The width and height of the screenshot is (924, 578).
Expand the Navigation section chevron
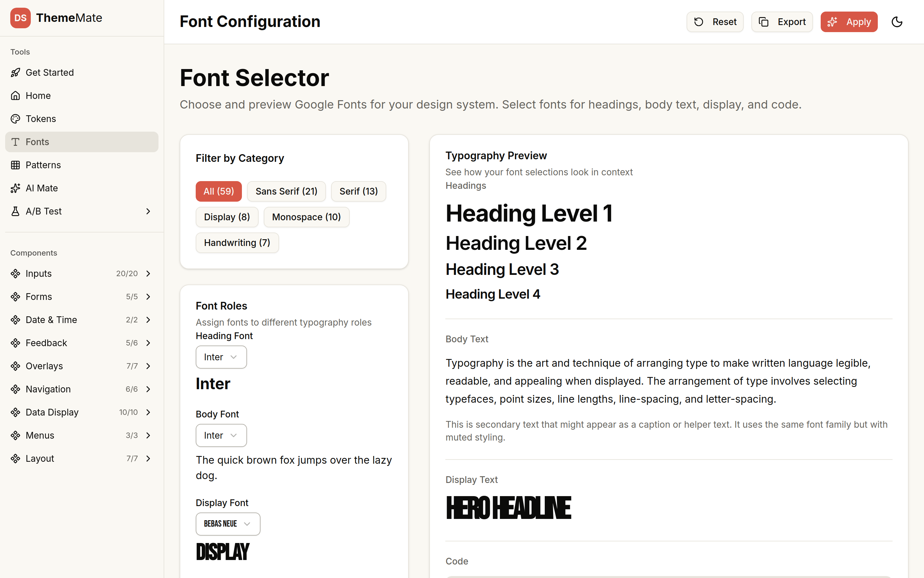[x=148, y=389]
